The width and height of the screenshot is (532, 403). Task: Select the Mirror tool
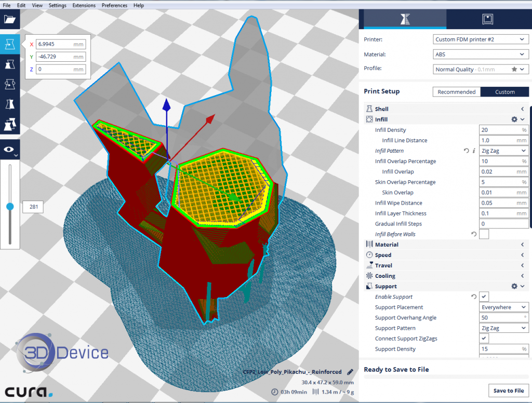coord(10,104)
